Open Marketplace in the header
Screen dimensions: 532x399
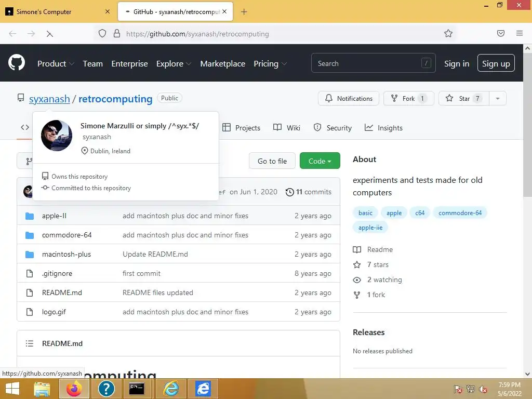[222, 64]
